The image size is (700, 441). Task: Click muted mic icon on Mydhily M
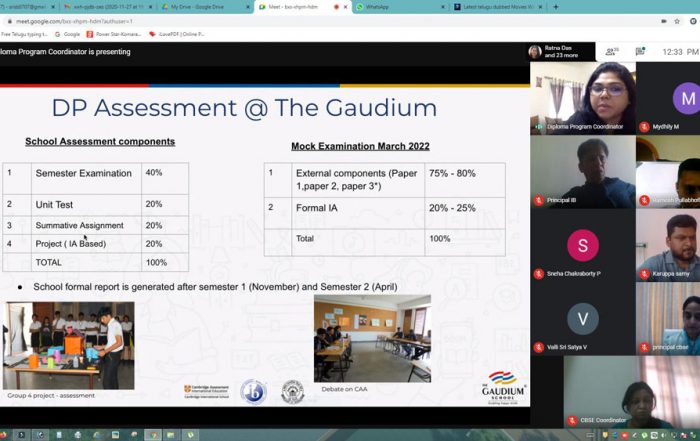pyautogui.click(x=644, y=127)
